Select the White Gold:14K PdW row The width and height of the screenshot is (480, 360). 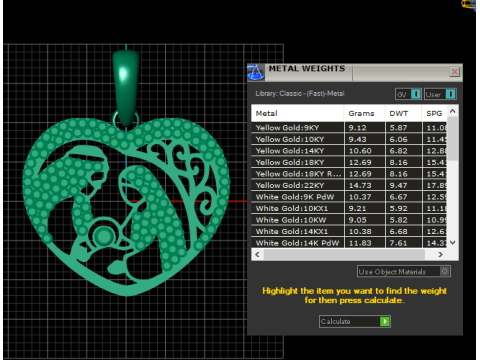[x=349, y=243]
